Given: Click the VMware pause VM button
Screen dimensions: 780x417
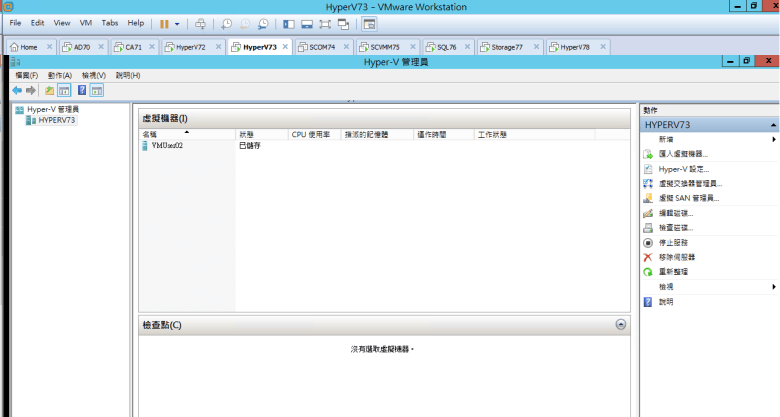Looking at the screenshot, I should point(165,23).
